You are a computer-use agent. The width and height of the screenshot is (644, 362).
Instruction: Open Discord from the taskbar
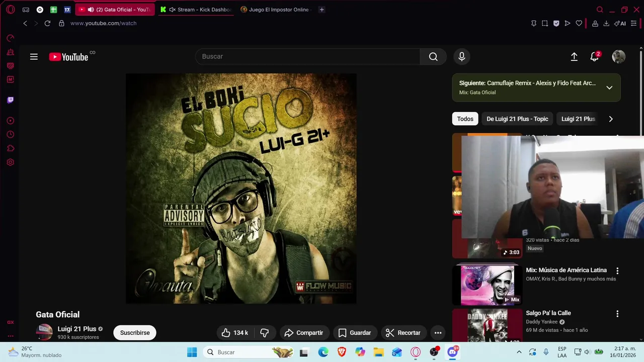(x=453, y=352)
